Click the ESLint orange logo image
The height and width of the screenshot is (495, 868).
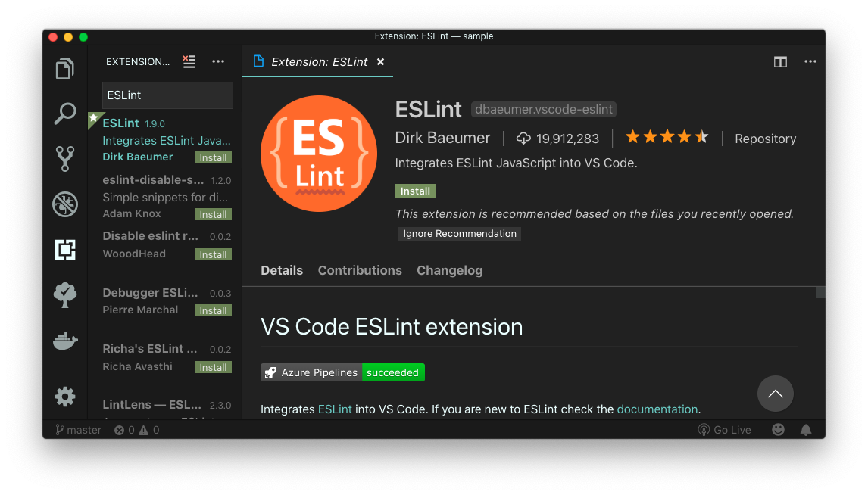(319, 154)
